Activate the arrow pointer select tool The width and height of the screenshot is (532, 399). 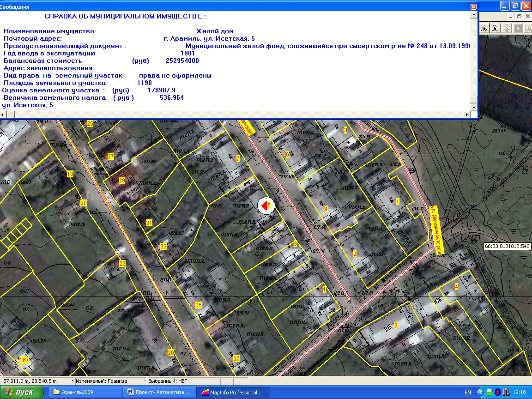click(x=518, y=28)
